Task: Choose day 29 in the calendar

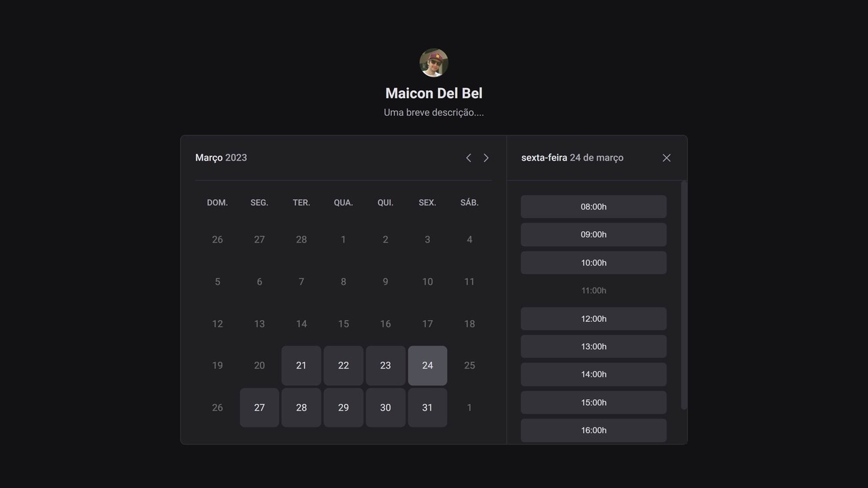Action: point(343,407)
